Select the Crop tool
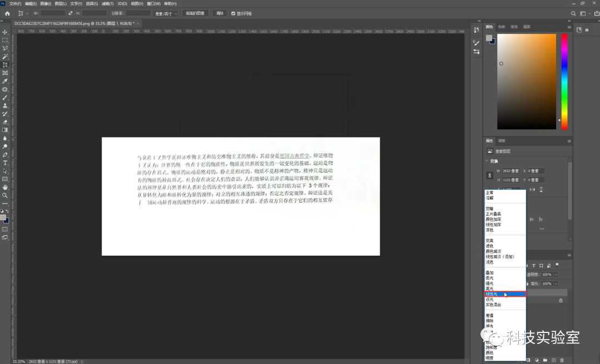The height and width of the screenshot is (364, 600). (4, 64)
